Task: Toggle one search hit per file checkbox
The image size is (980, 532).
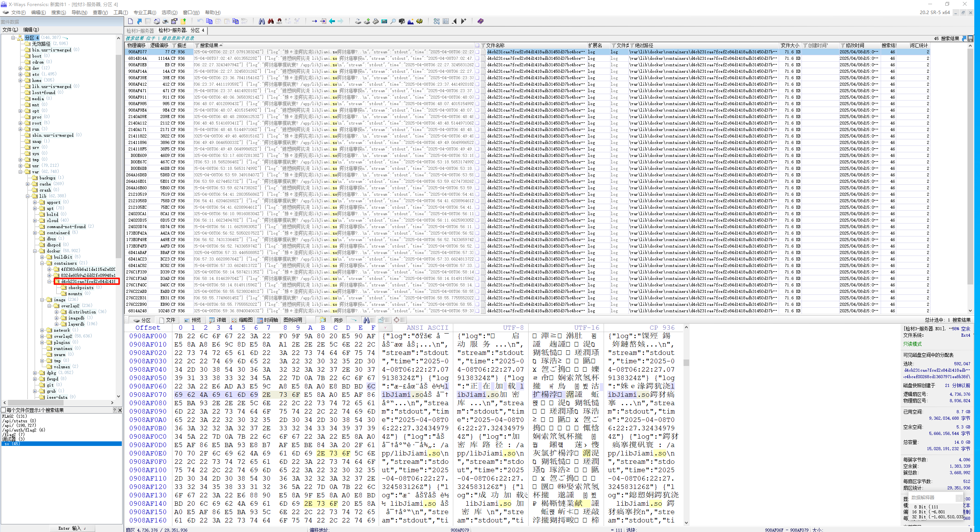Action: pyautogui.click(x=3, y=410)
